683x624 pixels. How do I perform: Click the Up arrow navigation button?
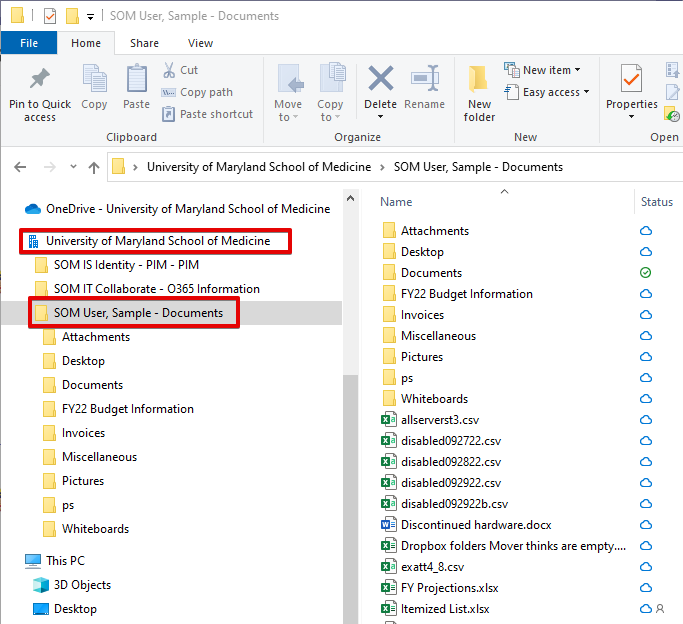click(x=94, y=167)
